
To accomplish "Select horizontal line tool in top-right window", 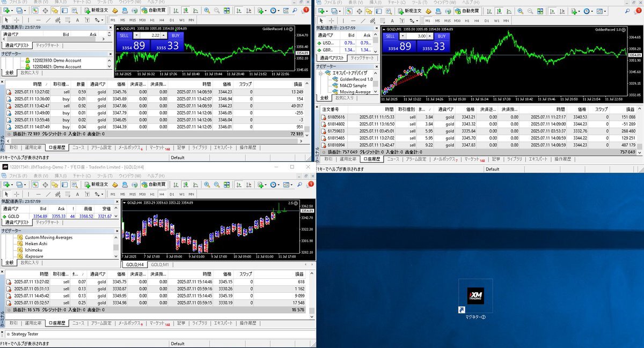I will coord(353,20).
